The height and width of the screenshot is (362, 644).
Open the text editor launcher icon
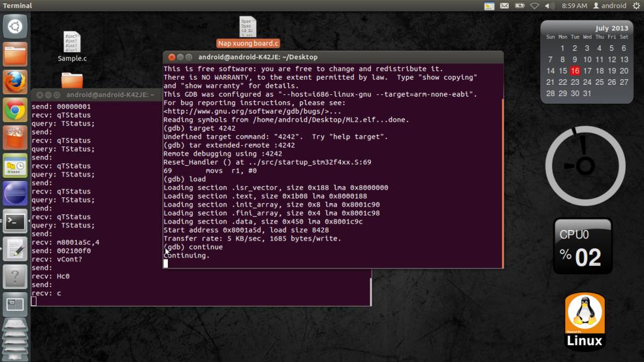pos(15,249)
